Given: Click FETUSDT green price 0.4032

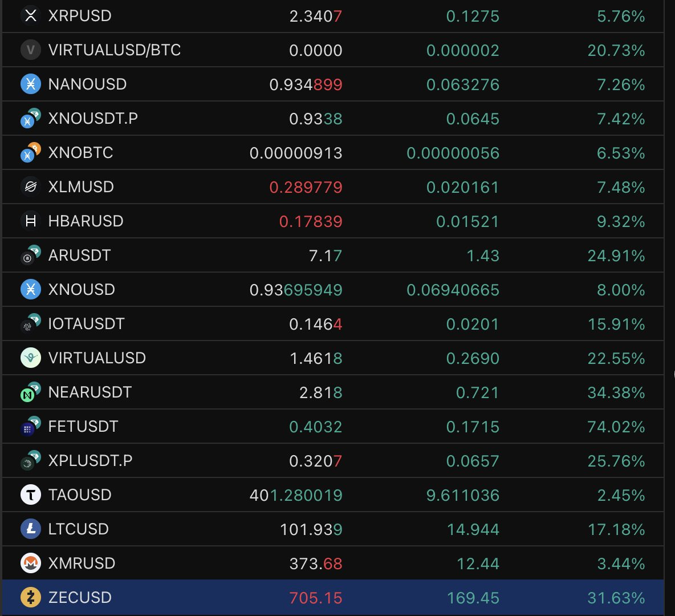Looking at the screenshot, I should (315, 427).
